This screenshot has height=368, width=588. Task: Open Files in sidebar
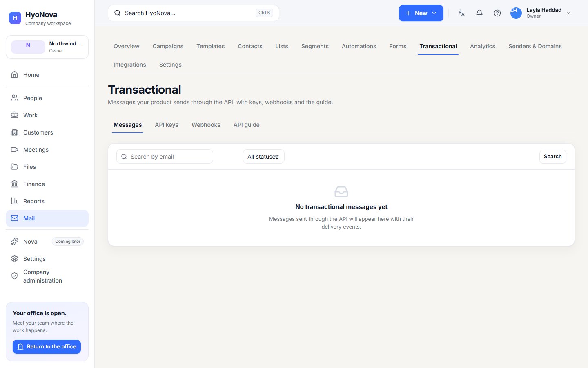[47, 167]
